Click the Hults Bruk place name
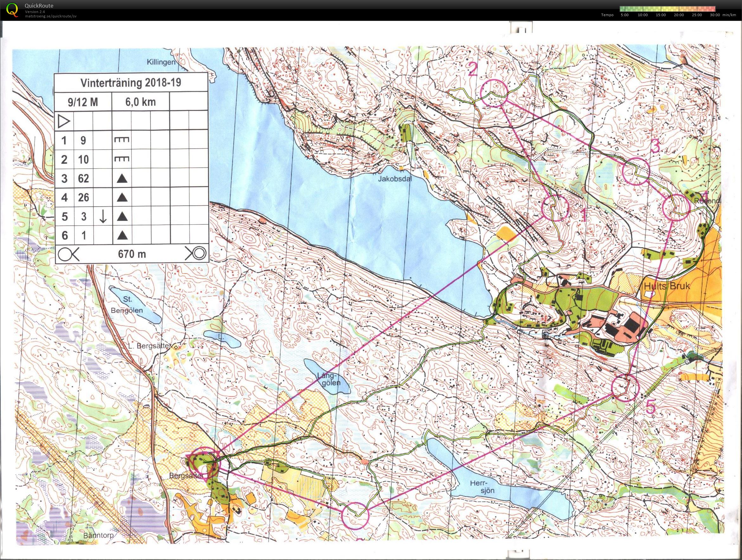 click(x=667, y=286)
